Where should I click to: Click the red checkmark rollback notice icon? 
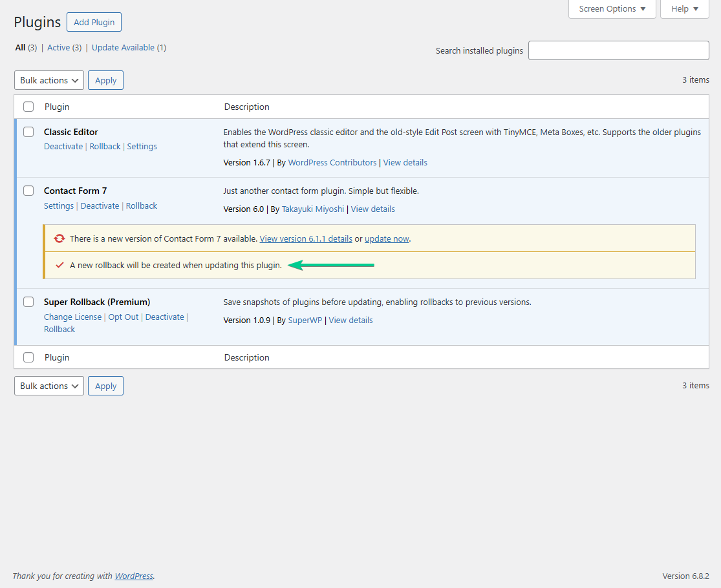coord(59,265)
